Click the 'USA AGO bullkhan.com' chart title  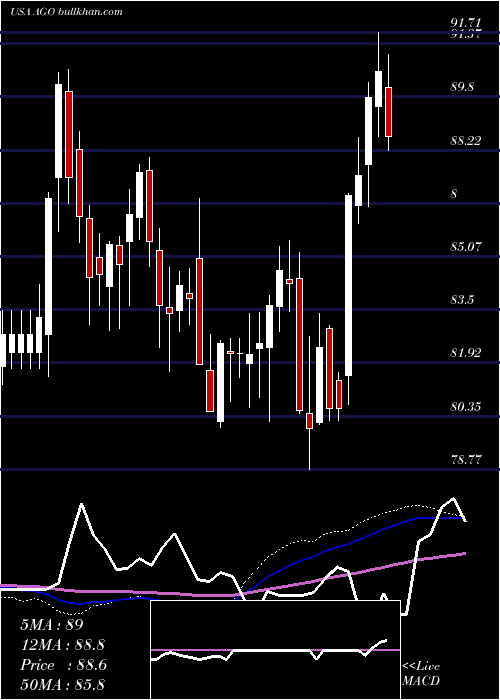coord(66,12)
